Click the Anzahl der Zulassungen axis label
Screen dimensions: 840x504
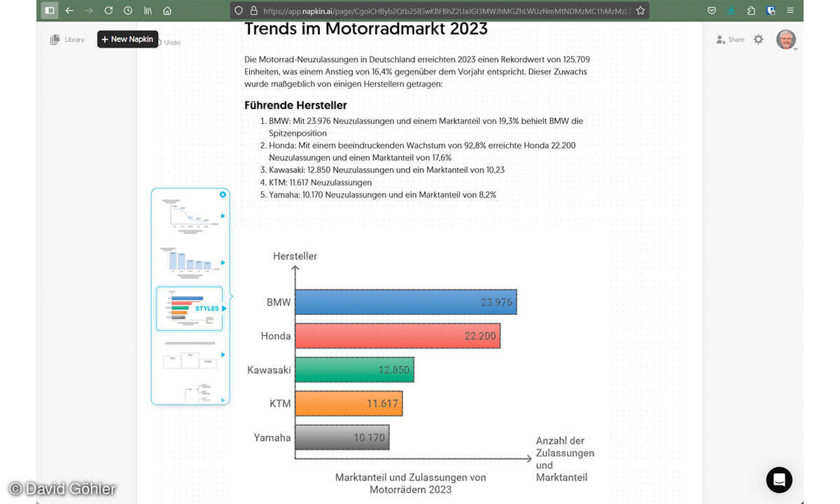pos(565,459)
